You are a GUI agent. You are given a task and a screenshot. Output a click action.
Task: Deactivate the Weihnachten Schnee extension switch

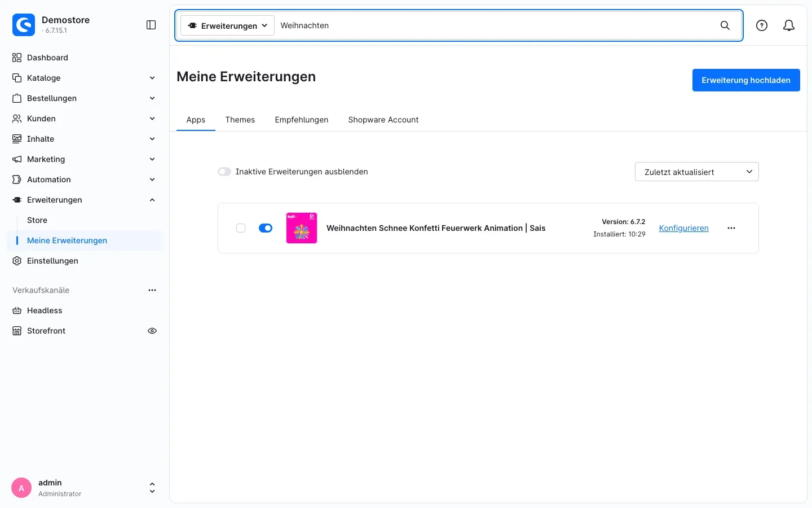point(266,228)
